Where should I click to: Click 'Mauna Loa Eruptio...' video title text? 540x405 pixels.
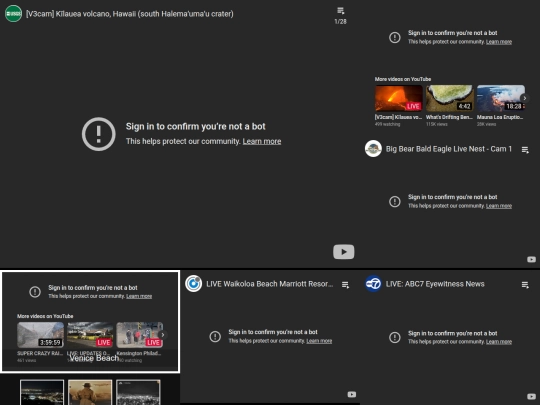click(x=500, y=117)
